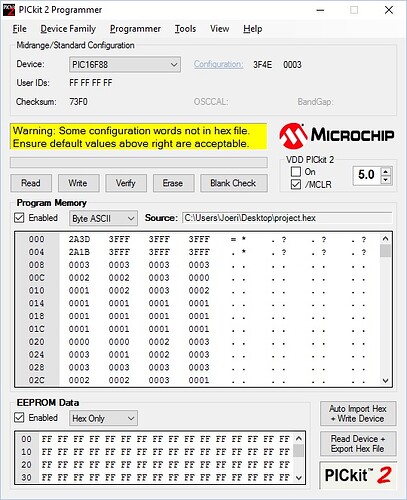Toggle Program Memory Enabled checkbox
This screenshot has height=500, width=407.
[19, 218]
